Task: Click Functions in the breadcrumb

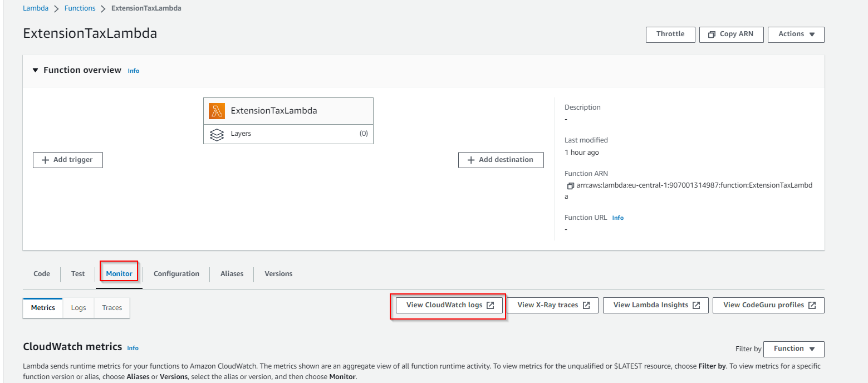Action: [x=80, y=8]
